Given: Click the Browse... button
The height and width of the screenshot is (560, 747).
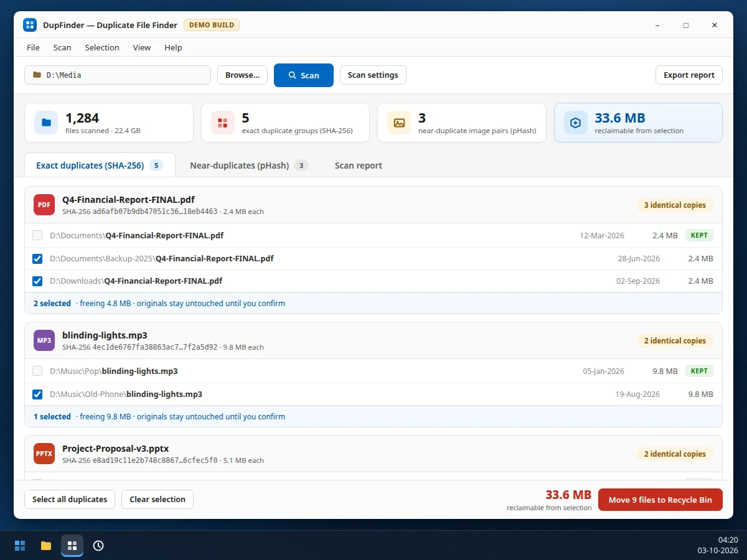Looking at the screenshot, I should [242, 75].
